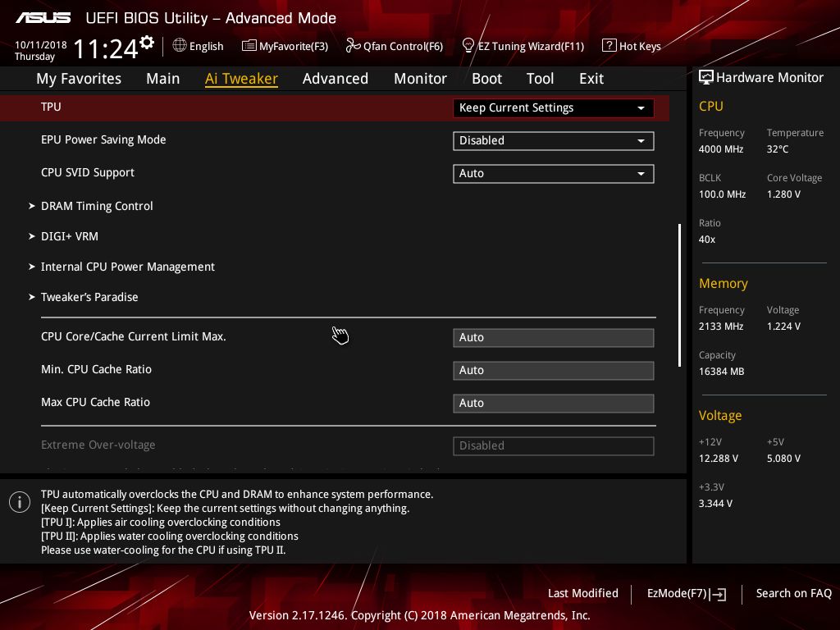The image size is (840, 630).
Task: Click the memory voltage 1.224 V value
Action: (783, 326)
